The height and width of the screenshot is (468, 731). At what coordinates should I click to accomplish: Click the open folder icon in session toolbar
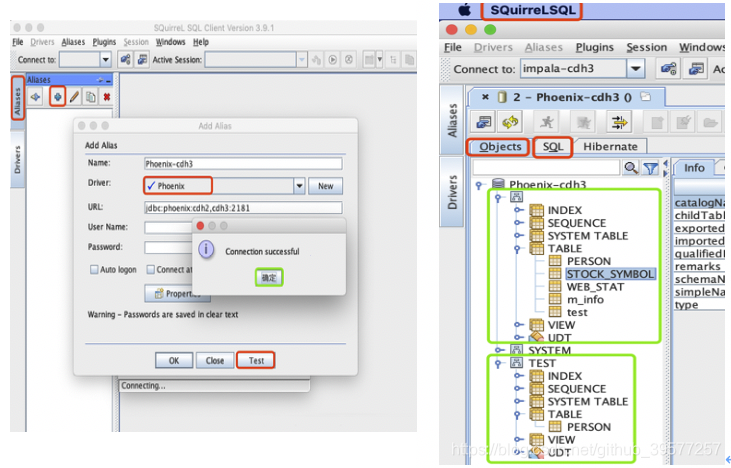click(x=710, y=123)
